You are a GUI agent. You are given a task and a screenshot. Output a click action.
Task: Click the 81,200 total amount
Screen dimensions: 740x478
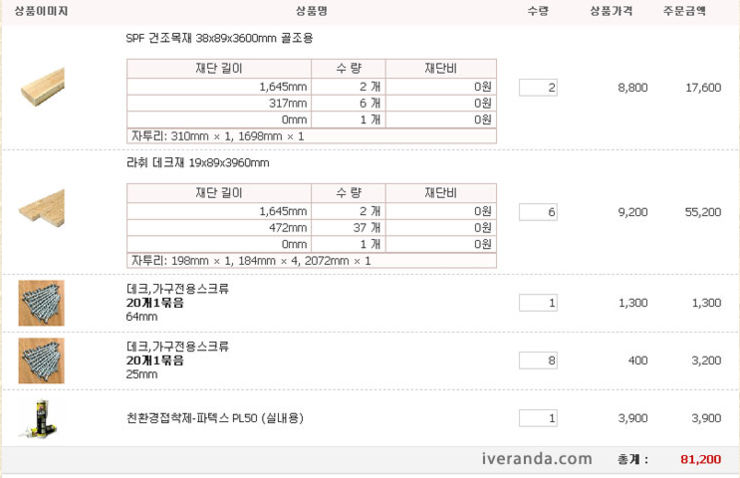tap(700, 459)
